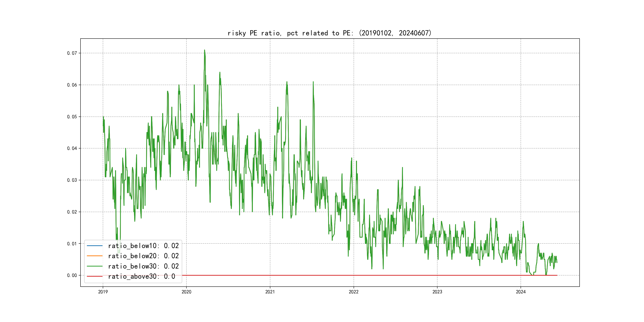644x322 pixels.
Task: Click the highest green peak near 0.07
Action: pos(204,50)
